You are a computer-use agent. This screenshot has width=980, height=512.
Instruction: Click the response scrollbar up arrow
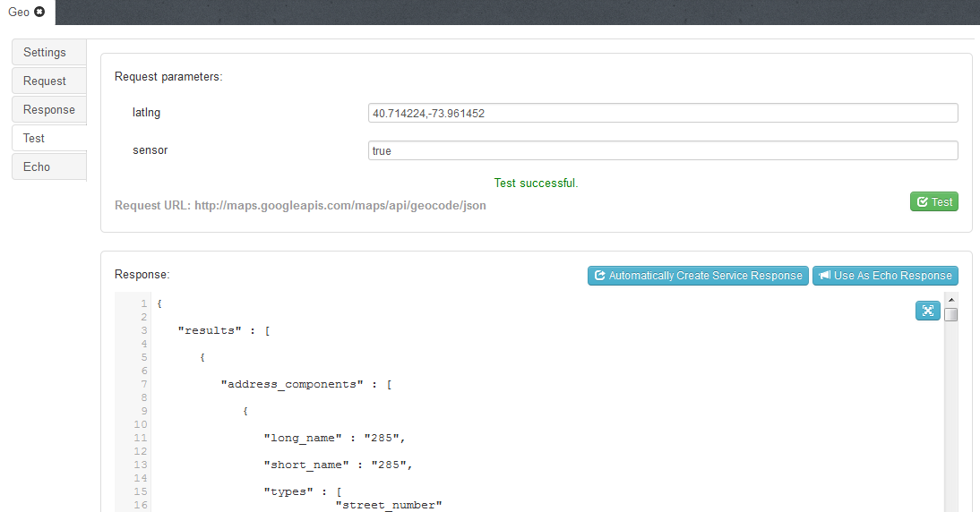pyautogui.click(x=951, y=299)
